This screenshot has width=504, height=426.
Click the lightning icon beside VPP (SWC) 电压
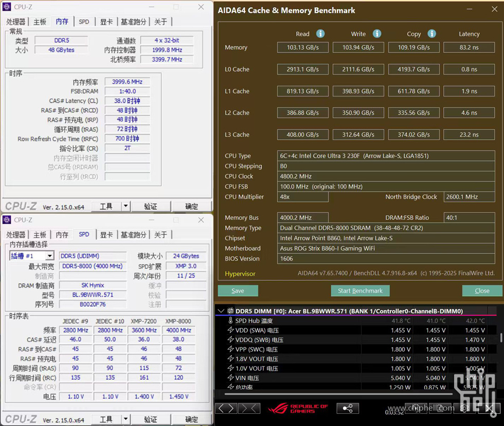(x=230, y=349)
